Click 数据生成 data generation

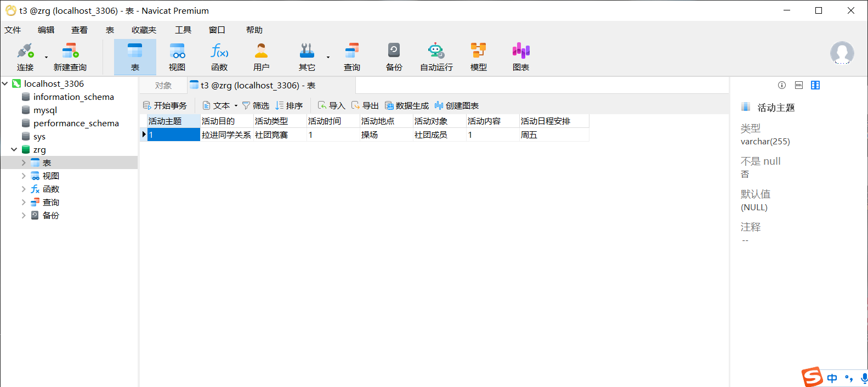click(x=407, y=105)
